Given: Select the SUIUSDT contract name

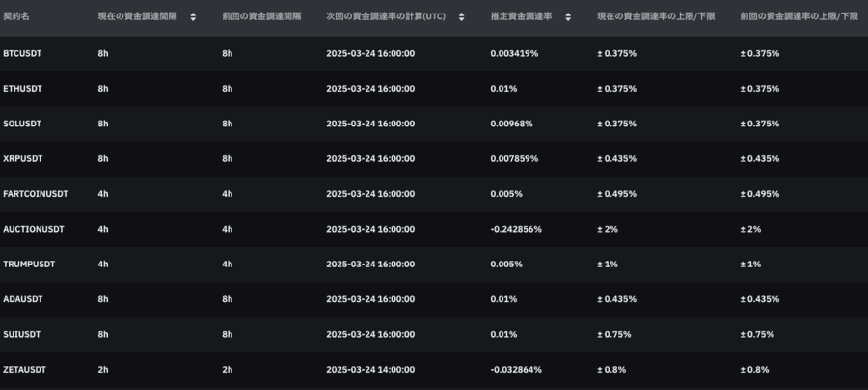Looking at the screenshot, I should (x=22, y=335).
